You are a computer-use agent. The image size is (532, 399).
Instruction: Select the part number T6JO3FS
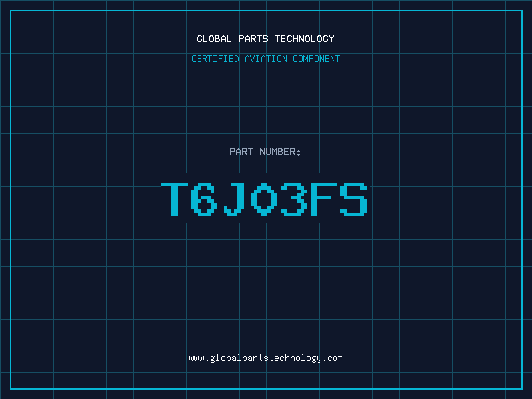(x=264, y=199)
